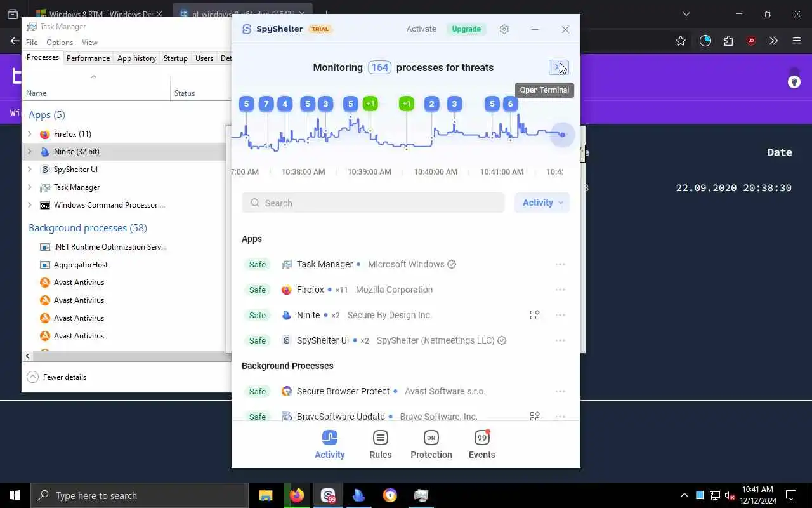Click left arrow of Task Manager horizontal scrollbar
The height and width of the screenshot is (508, 812).
tap(28, 356)
